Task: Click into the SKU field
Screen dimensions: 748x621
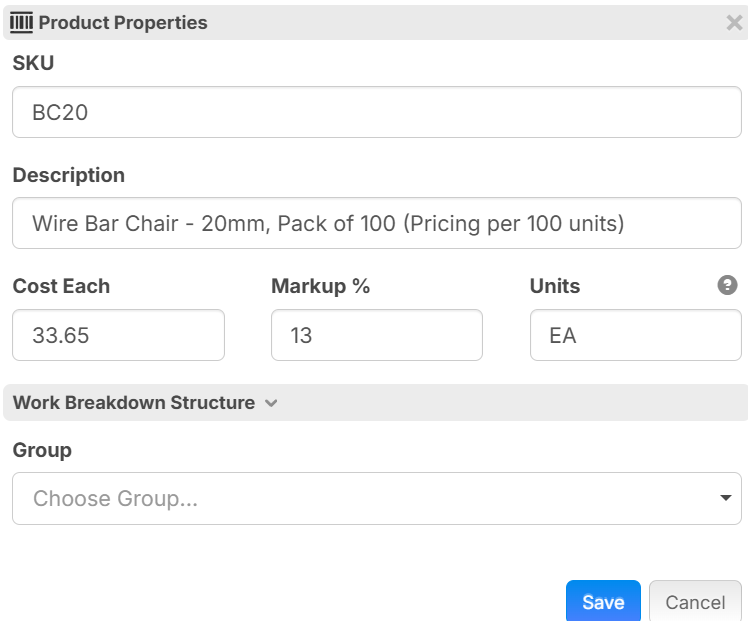Action: pos(376,112)
